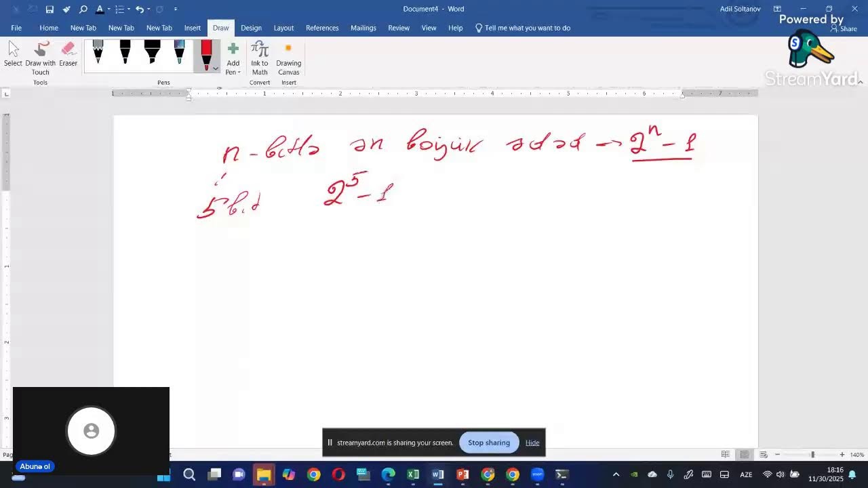This screenshot has width=868, height=488.
Task: Undo the last action
Action: pyautogui.click(x=140, y=9)
